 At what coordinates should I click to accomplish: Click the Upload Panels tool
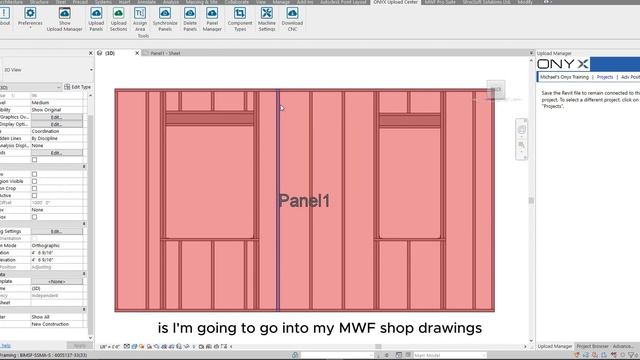click(x=96, y=19)
